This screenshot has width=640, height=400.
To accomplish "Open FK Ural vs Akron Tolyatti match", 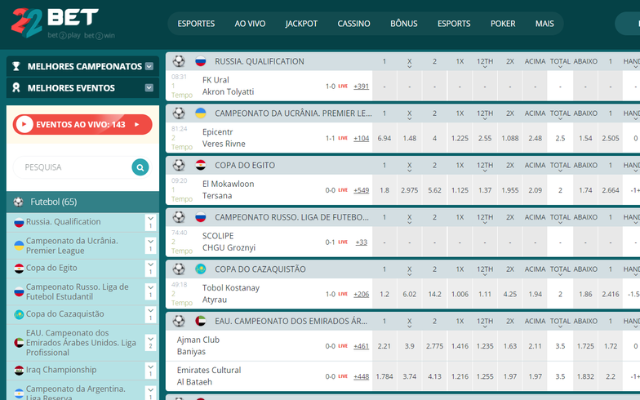I will 228,86.
